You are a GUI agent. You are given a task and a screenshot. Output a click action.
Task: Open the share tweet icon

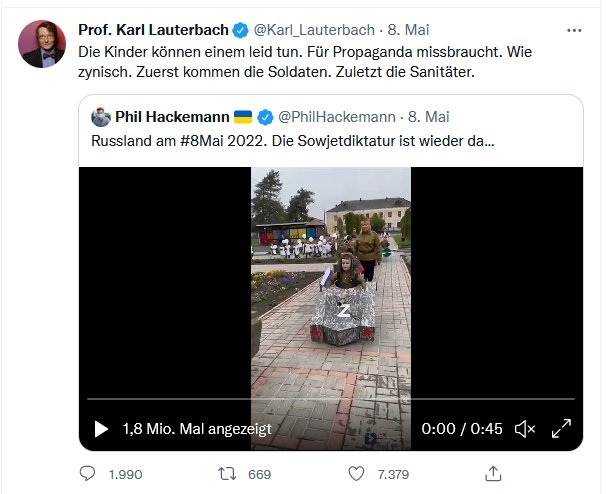click(491, 472)
